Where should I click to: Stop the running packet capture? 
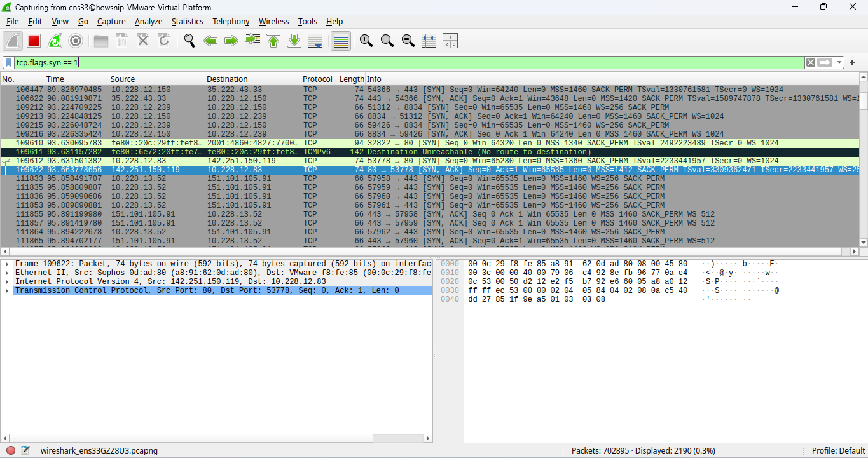[x=34, y=41]
